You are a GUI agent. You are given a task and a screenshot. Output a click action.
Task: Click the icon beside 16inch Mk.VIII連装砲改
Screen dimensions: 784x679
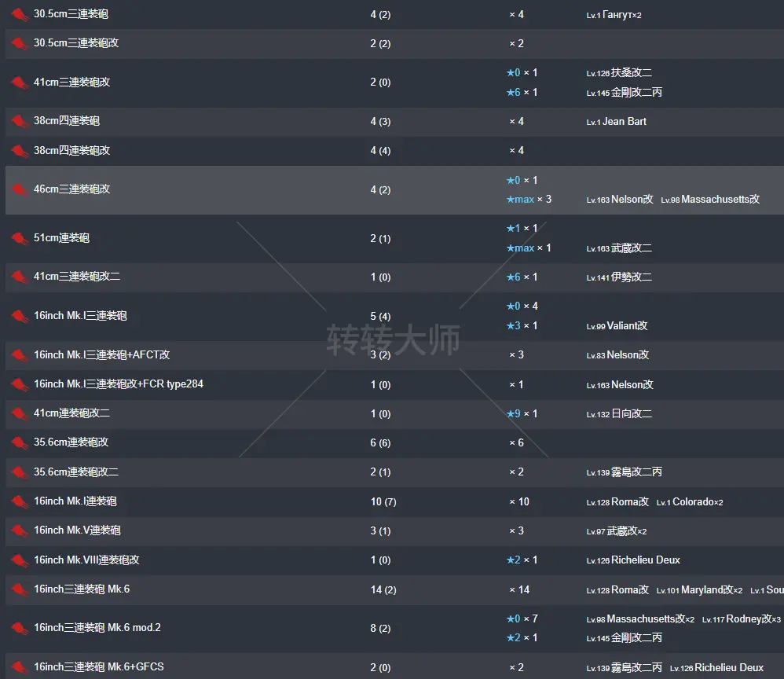pyautogui.click(x=20, y=560)
